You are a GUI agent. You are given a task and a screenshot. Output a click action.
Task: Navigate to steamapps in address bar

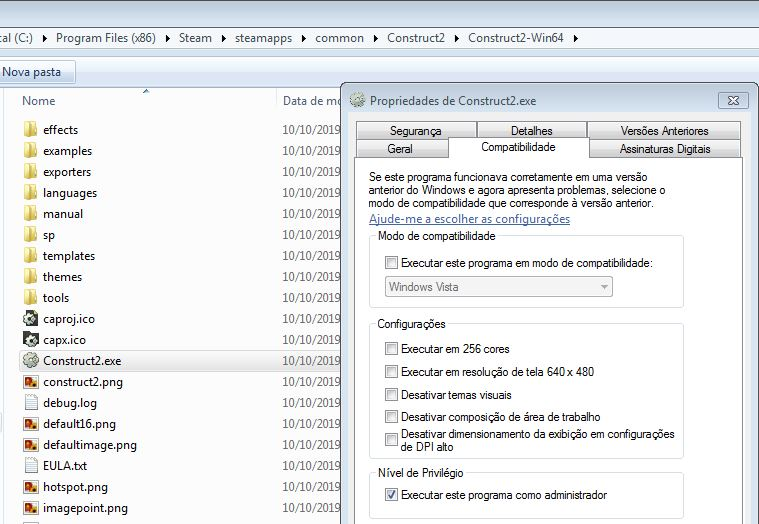pyautogui.click(x=263, y=38)
